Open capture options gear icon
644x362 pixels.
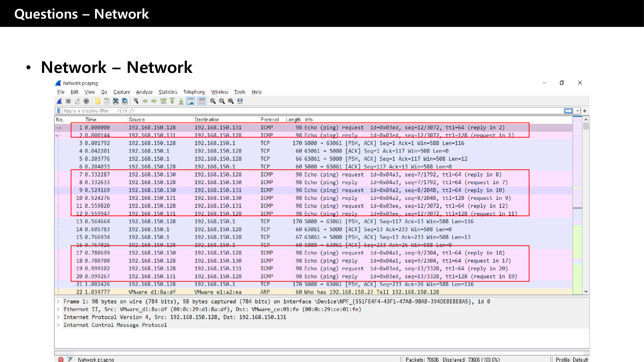[x=86, y=101]
